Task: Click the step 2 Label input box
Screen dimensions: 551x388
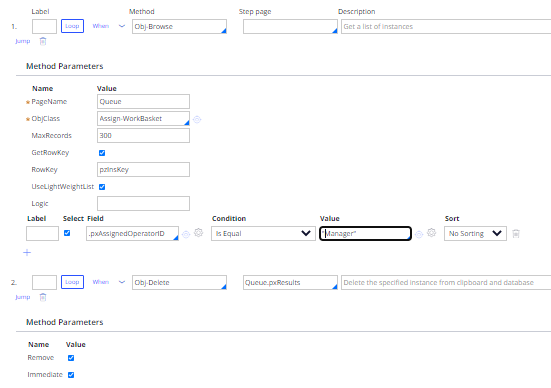Action: [44, 282]
